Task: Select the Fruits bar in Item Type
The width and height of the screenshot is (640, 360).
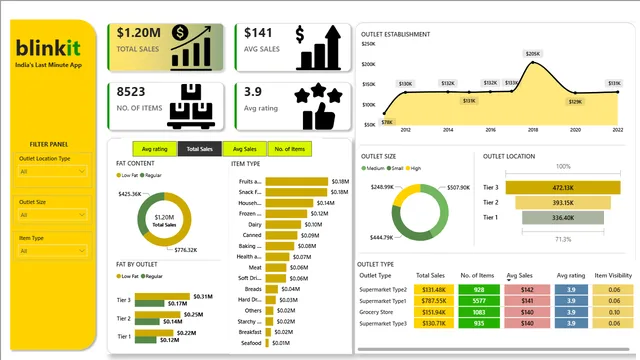Action: pos(297,181)
